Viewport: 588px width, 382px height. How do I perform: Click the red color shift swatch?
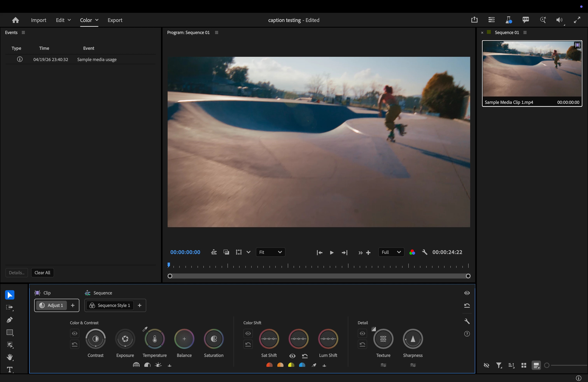coord(269,365)
